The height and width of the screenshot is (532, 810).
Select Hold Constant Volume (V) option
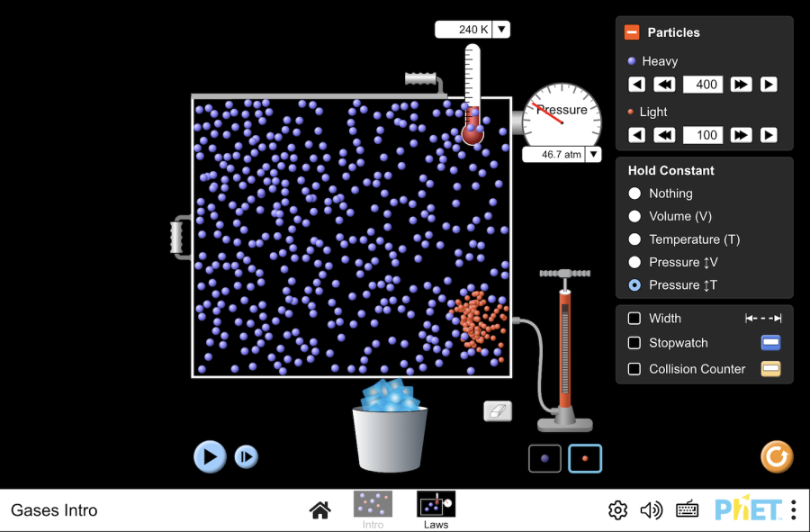point(635,216)
